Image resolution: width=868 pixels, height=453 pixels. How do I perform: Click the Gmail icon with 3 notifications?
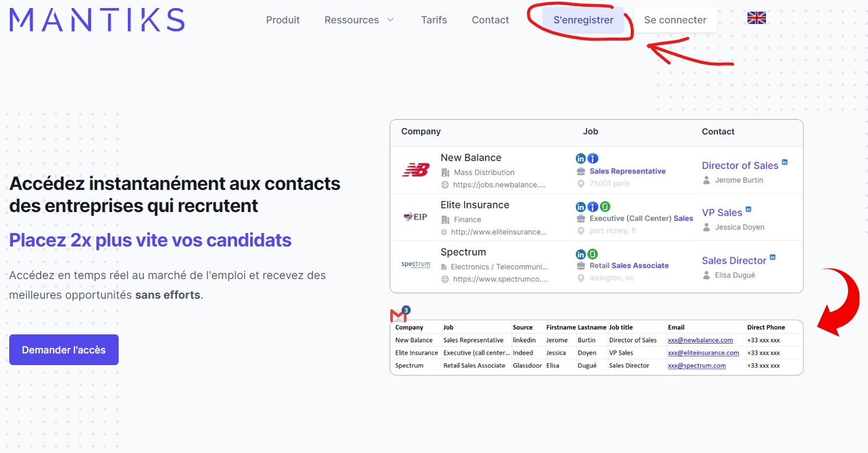click(x=400, y=314)
